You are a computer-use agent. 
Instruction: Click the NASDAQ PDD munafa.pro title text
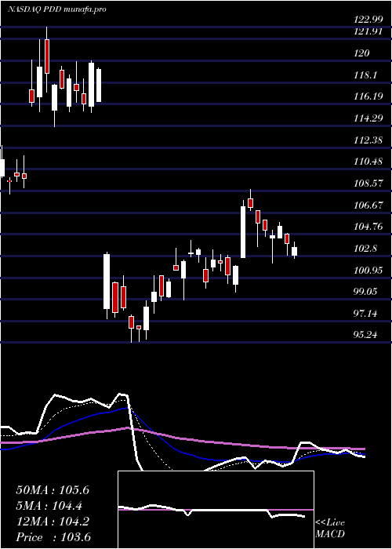tap(57, 9)
